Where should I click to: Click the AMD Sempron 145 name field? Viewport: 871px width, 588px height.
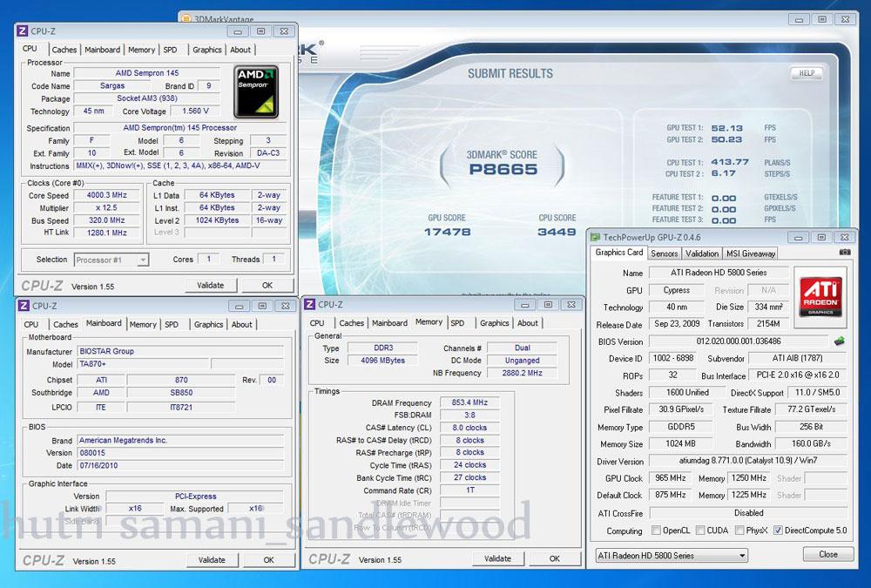[147, 73]
